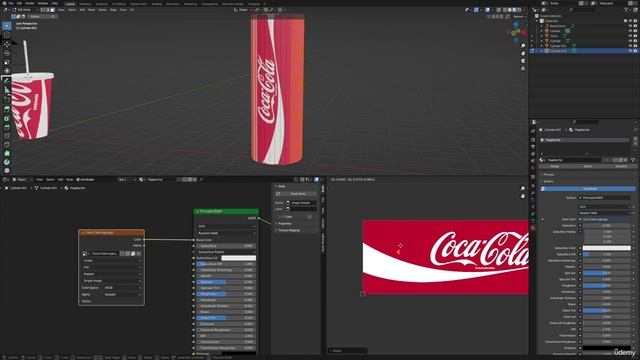Open the Material properties tab
This screenshot has height=360, width=640.
[x=533, y=228]
